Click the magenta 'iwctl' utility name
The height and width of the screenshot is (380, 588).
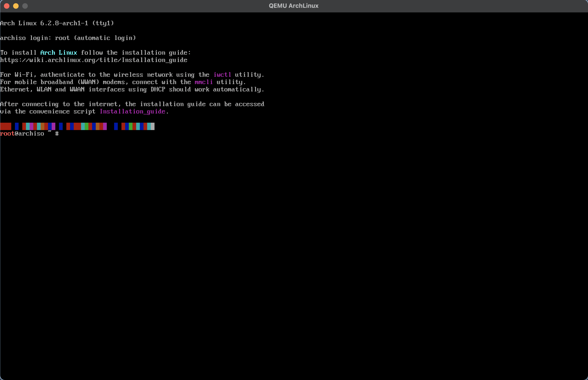click(222, 74)
